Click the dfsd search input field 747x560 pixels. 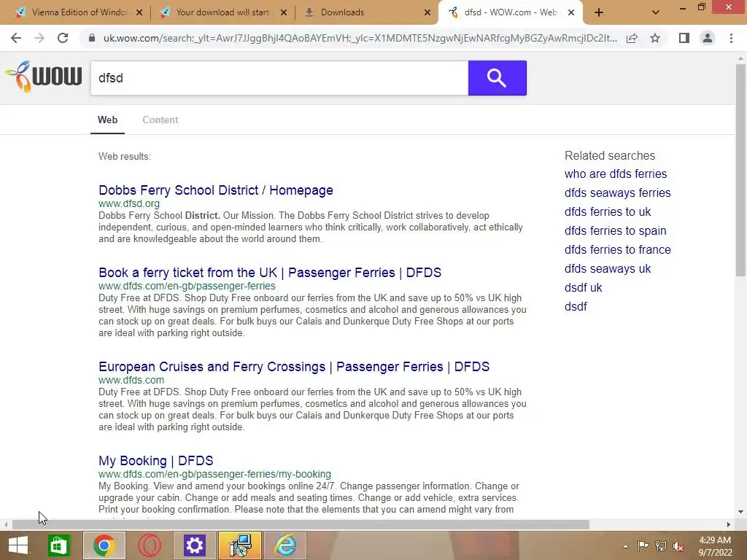[x=279, y=77]
